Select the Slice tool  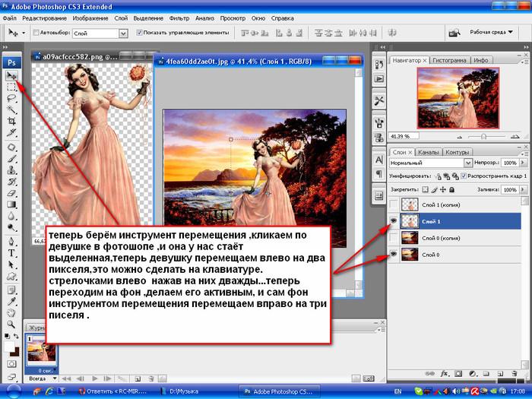[x=12, y=133]
